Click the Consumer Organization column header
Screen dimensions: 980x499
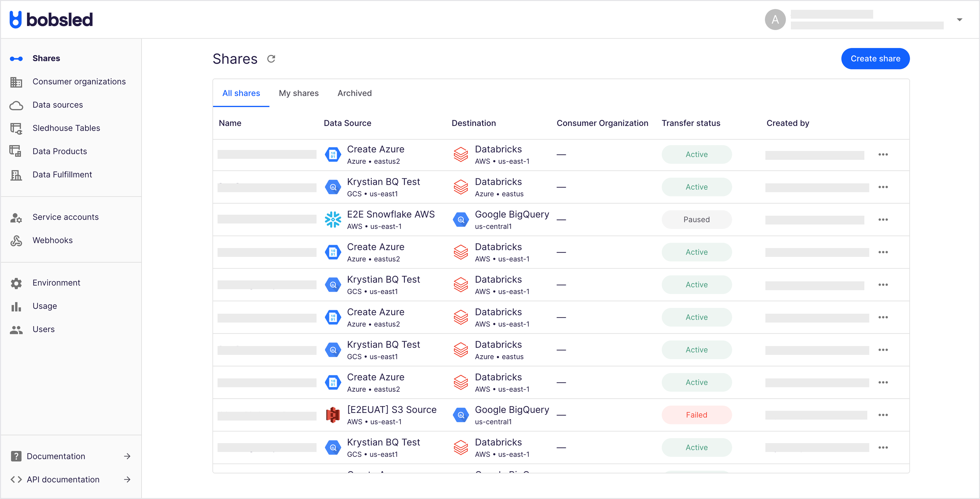click(x=602, y=123)
